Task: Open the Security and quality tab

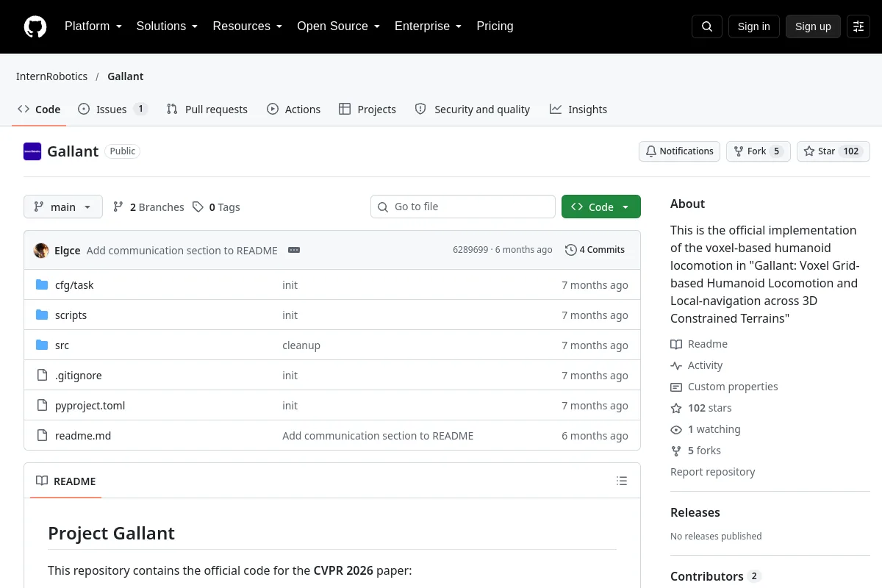Action: click(473, 110)
